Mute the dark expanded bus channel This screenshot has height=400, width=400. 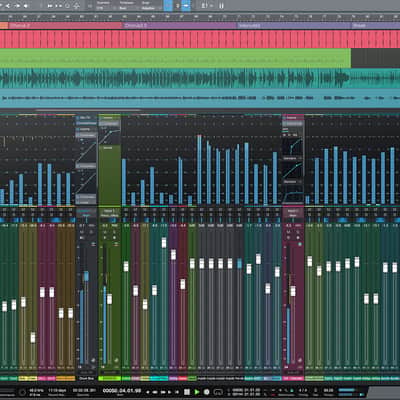pyautogui.click(x=82, y=232)
